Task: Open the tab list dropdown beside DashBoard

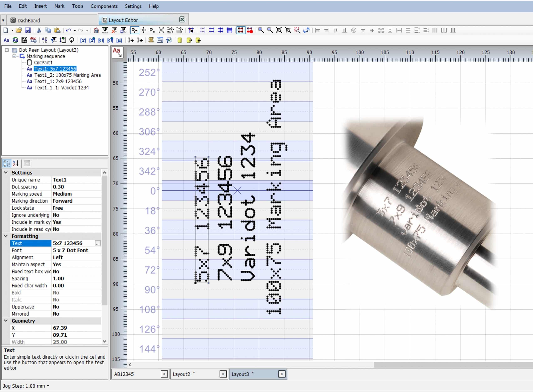Action: point(3,20)
